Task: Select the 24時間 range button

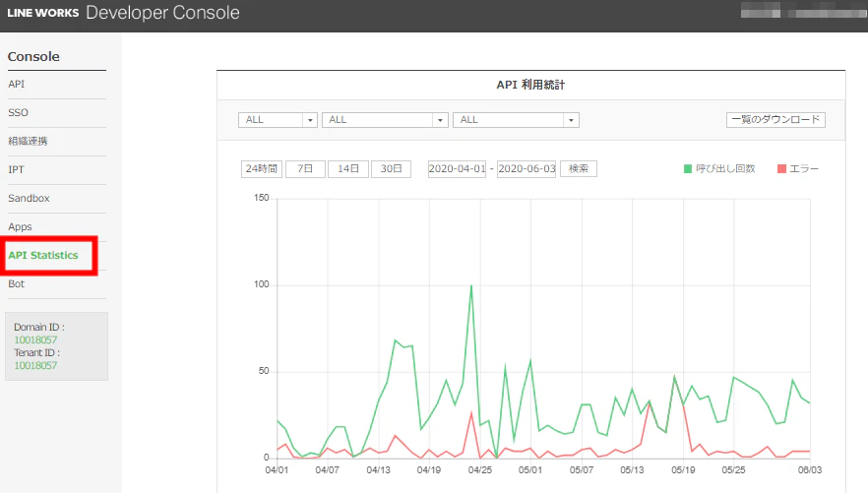Action: (x=262, y=168)
